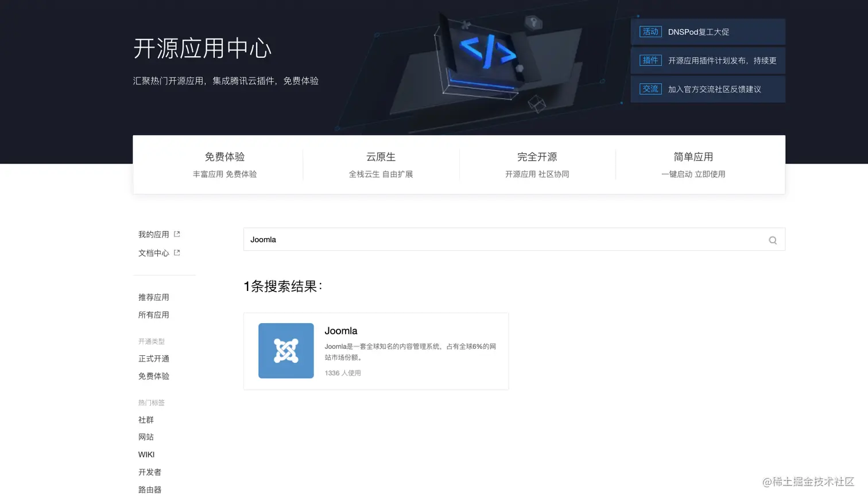Select 推荐应用 in the sidebar

[154, 297]
